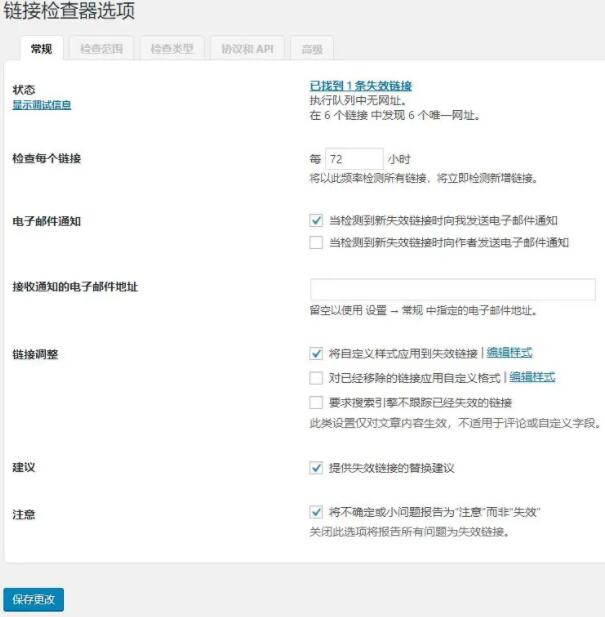Screen dimensions: 605x617
Task: Click the text 在 6 个链接 中发现 6 个唯一网址
Action: pos(395,115)
